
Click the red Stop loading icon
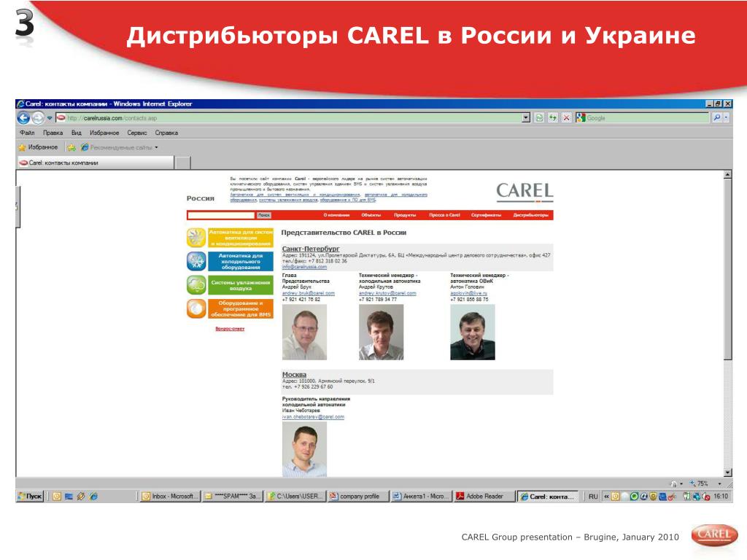(566, 117)
